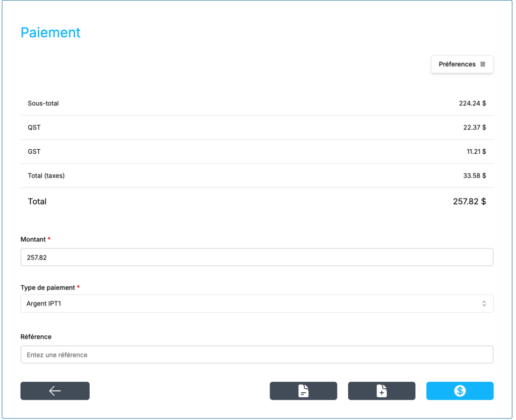
Task: Click the Sous-total row label
Action: click(x=43, y=103)
